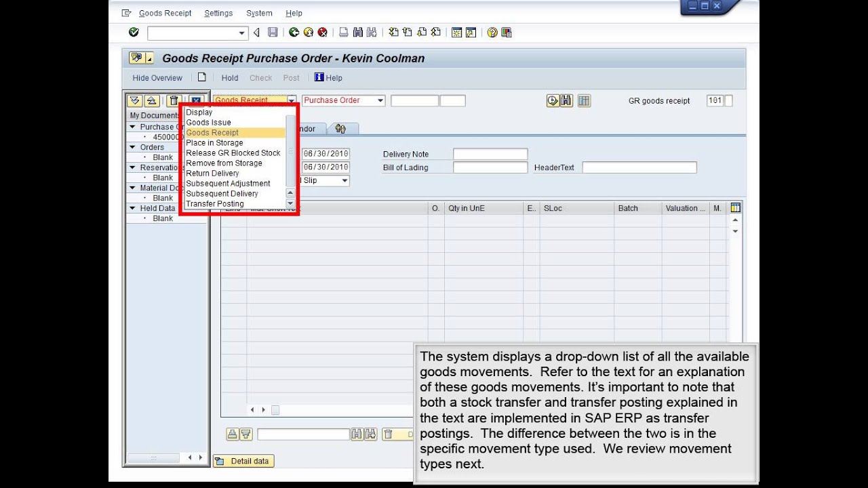
Task: Click the yellow Exit arrow icon
Action: 309,33
